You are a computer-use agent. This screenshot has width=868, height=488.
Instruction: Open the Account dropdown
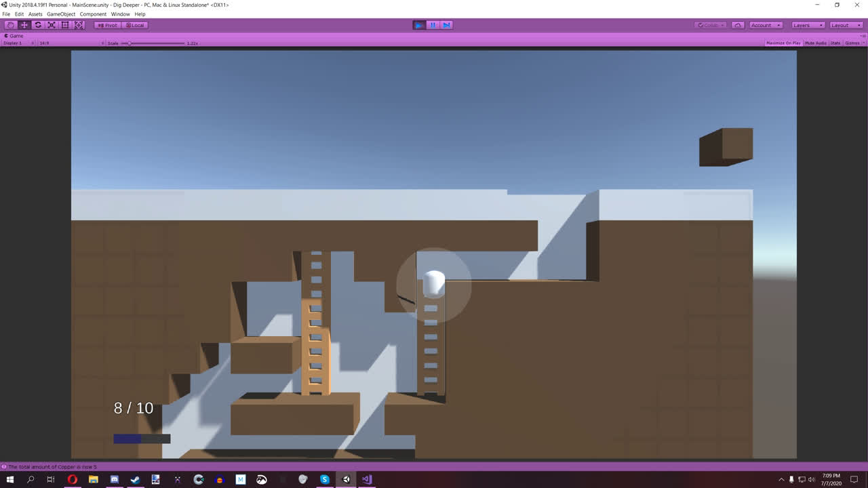pos(766,25)
